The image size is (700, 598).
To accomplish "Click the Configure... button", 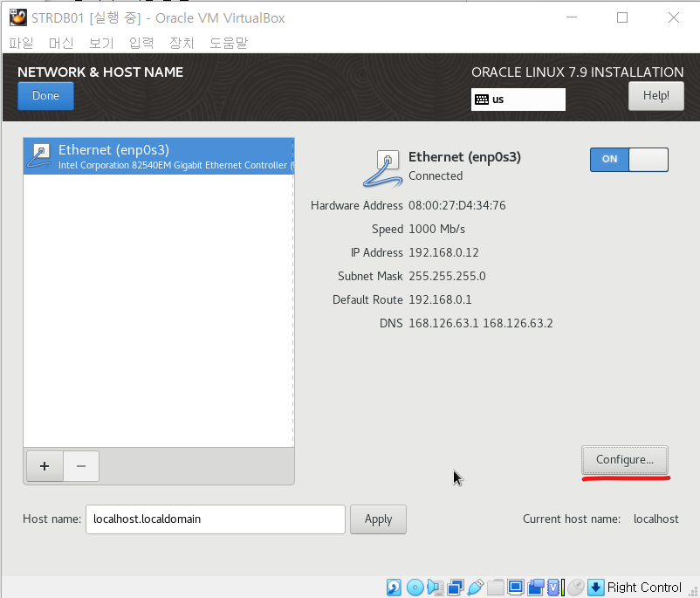I will tap(625, 459).
